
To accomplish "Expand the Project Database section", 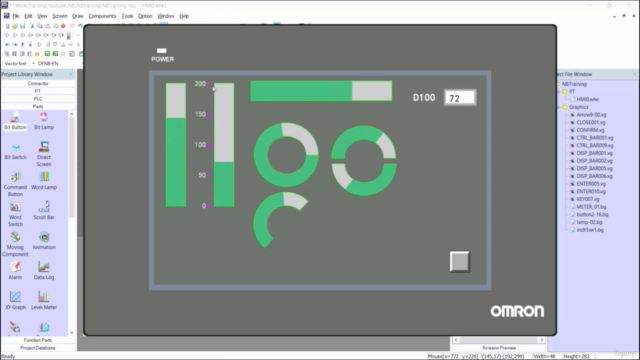I will pos(38,348).
